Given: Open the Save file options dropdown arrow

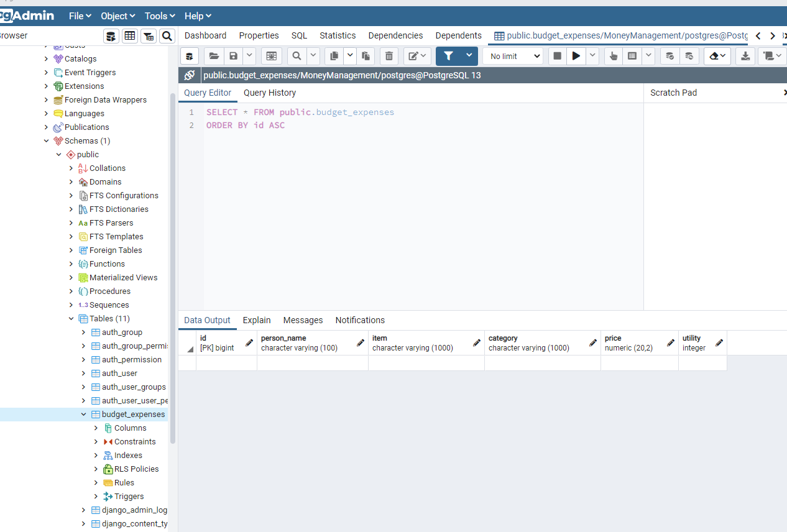Looking at the screenshot, I should point(249,56).
